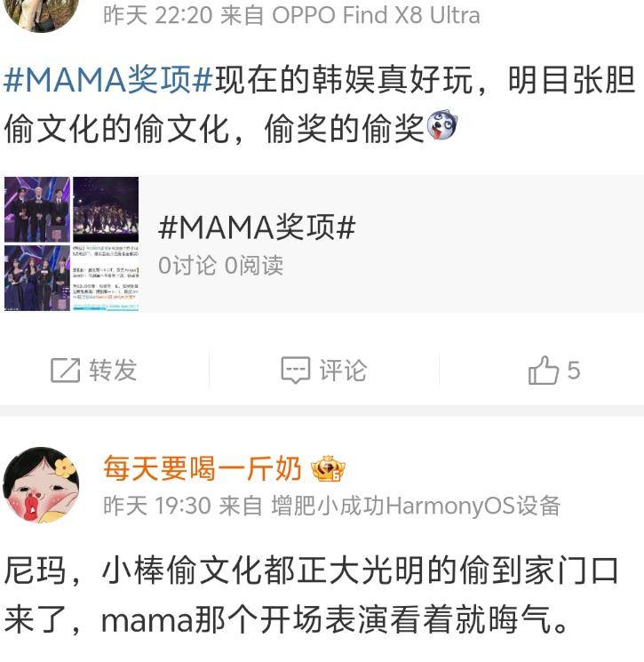View the top-right stage performance thumbnail
Image resolution: width=644 pixels, height=662 pixels.
point(106,210)
